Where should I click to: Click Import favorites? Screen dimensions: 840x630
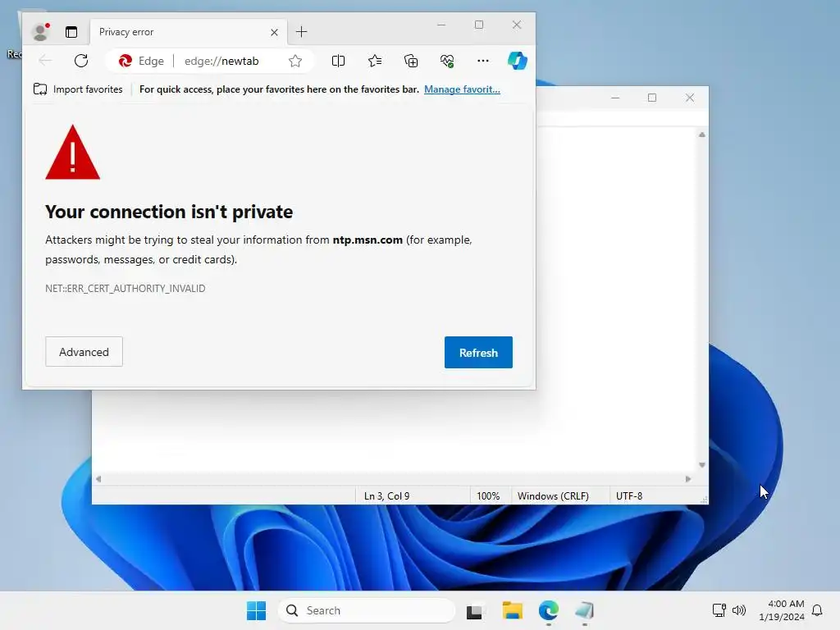tap(78, 89)
